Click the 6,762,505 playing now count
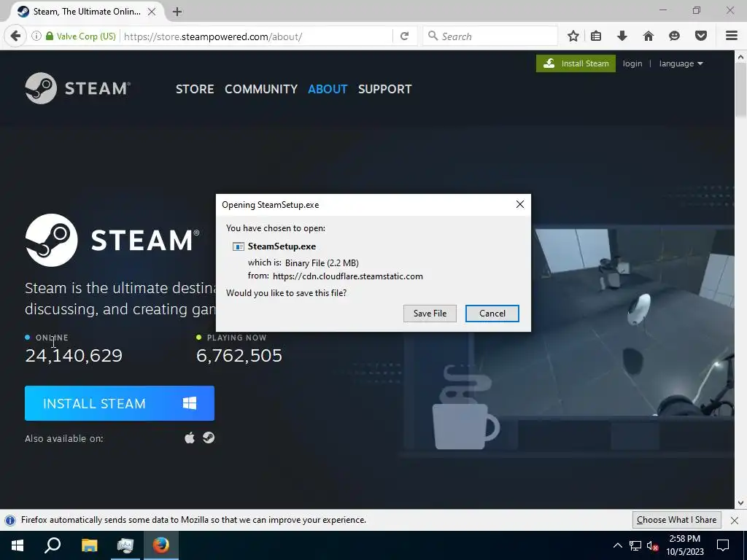This screenshot has width=747, height=560. tap(239, 355)
